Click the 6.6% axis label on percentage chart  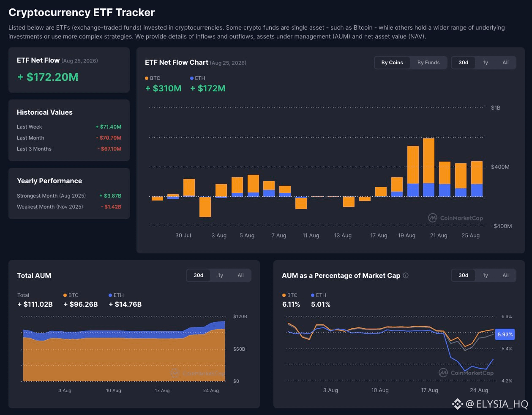point(507,316)
